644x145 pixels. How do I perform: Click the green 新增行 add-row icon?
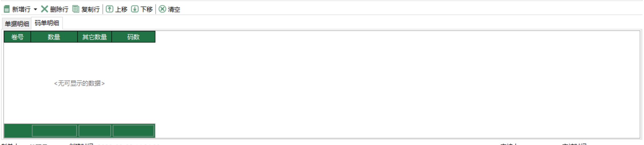pyautogui.click(x=7, y=9)
